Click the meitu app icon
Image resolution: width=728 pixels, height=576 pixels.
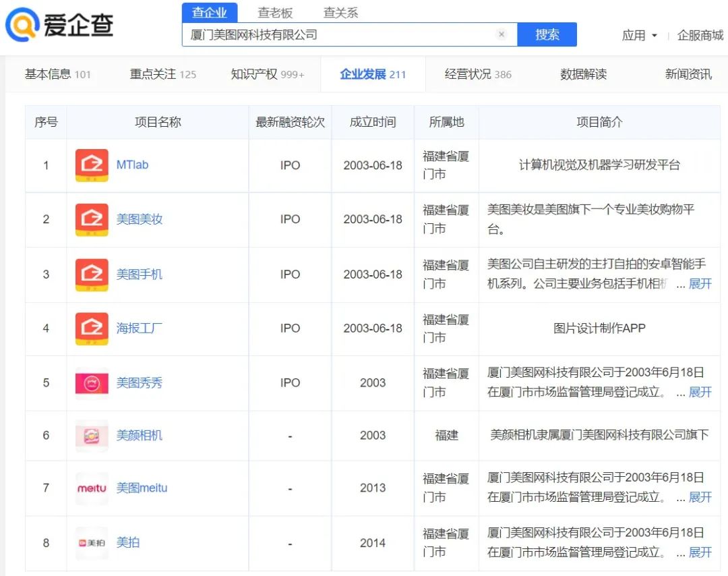91,488
